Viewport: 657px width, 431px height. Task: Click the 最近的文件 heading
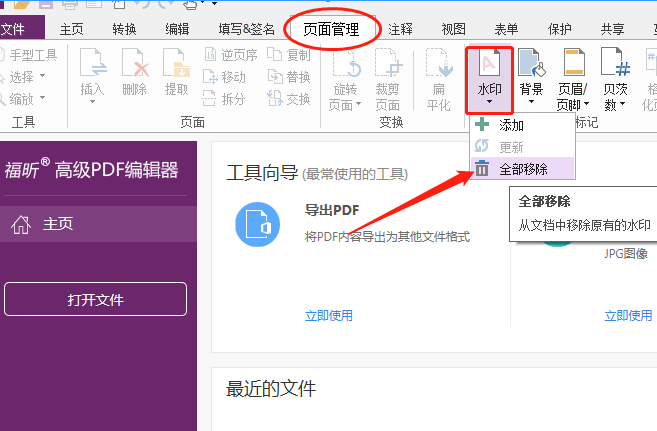tap(271, 389)
